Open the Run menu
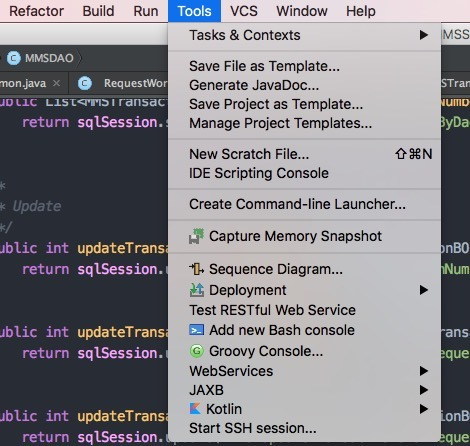Image resolution: width=470 pixels, height=446 pixels. click(x=146, y=11)
